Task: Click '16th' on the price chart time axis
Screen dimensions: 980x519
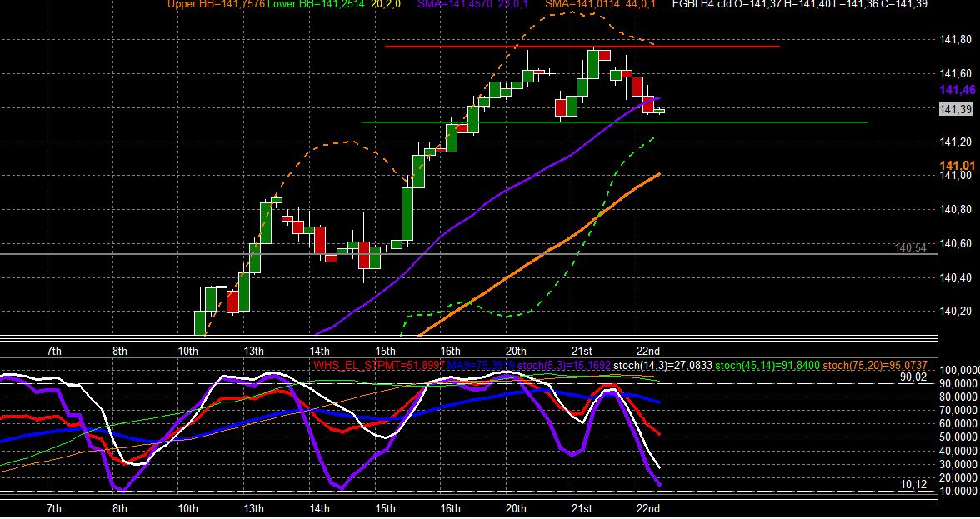Action: [450, 351]
